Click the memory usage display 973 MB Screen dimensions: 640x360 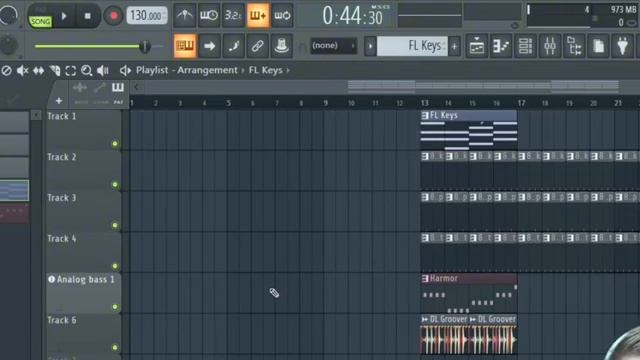click(x=623, y=9)
